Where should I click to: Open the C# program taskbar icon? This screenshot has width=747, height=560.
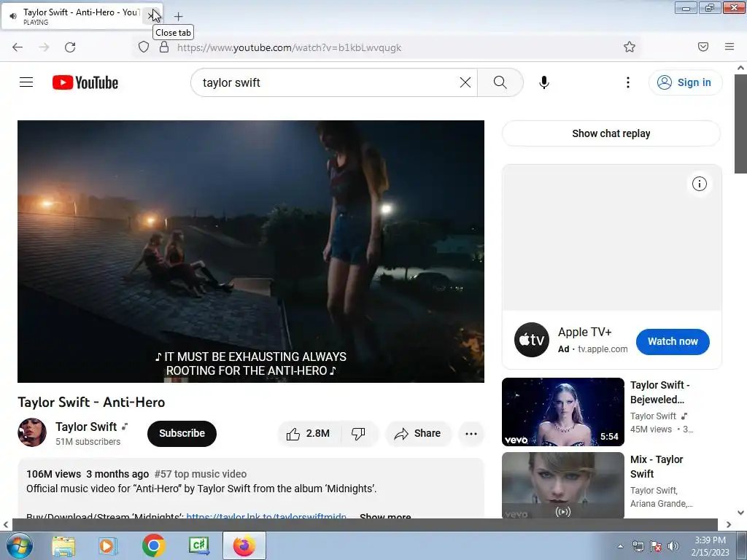coord(198,546)
